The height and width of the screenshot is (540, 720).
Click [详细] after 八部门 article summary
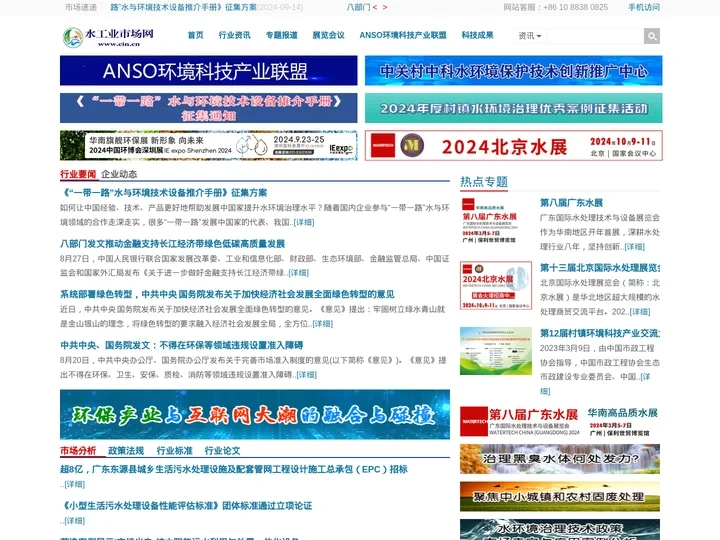click(x=298, y=273)
